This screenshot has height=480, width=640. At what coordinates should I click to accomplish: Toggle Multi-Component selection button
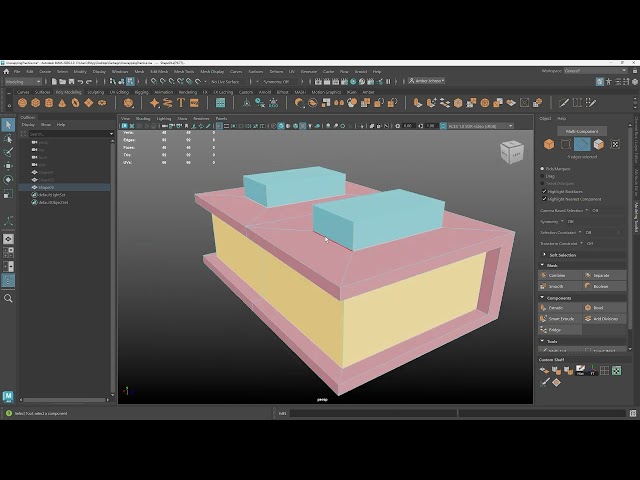click(x=582, y=131)
